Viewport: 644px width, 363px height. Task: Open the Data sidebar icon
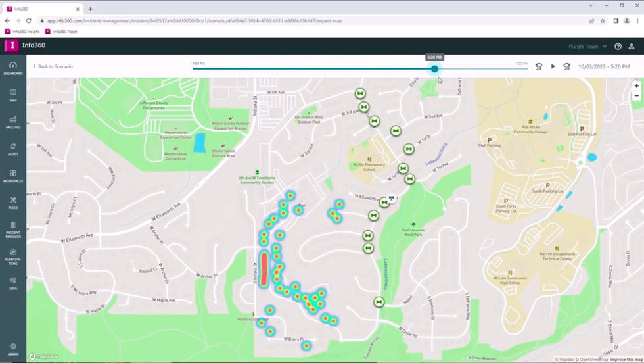[x=13, y=283]
